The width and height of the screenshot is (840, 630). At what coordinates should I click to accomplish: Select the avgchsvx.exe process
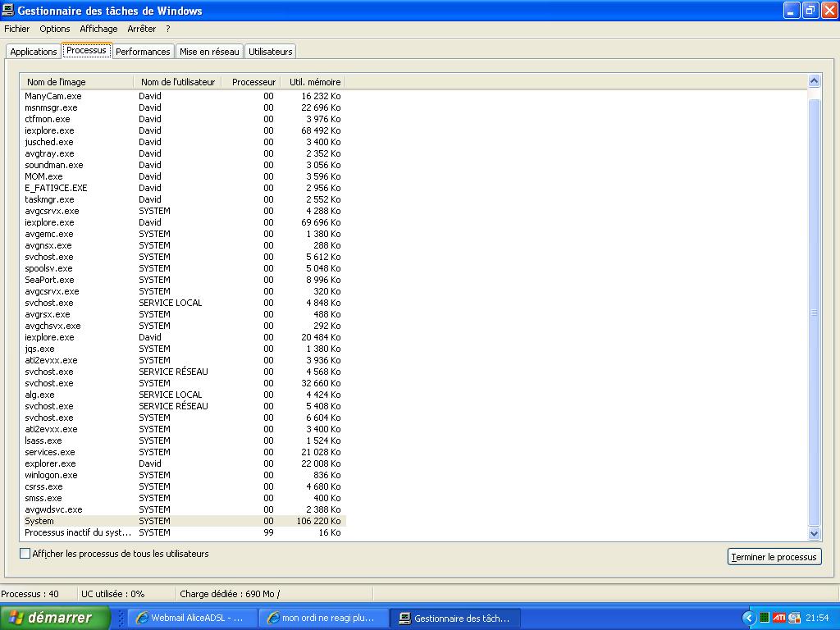point(183,326)
